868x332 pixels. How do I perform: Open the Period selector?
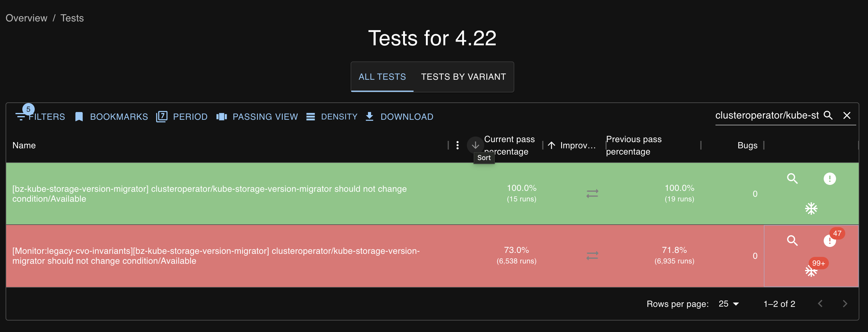click(x=182, y=117)
